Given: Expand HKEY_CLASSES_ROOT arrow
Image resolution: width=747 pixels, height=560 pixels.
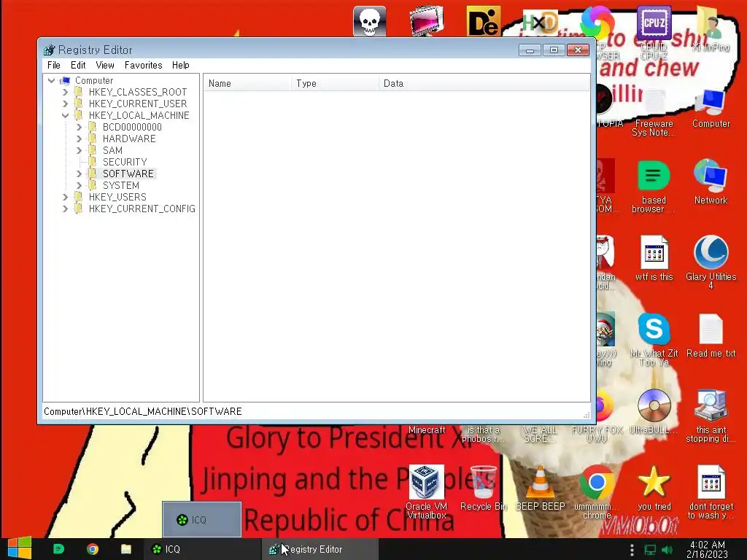Looking at the screenshot, I should pyautogui.click(x=65, y=92).
